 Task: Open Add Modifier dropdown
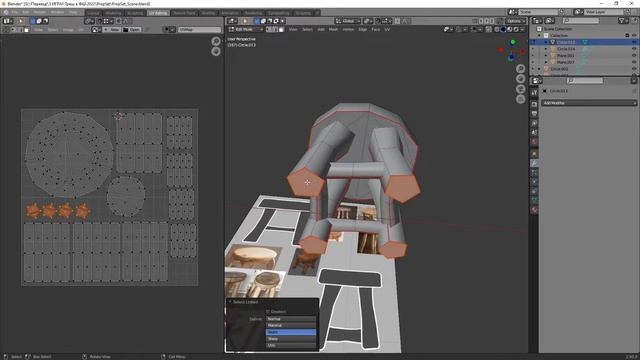589,103
